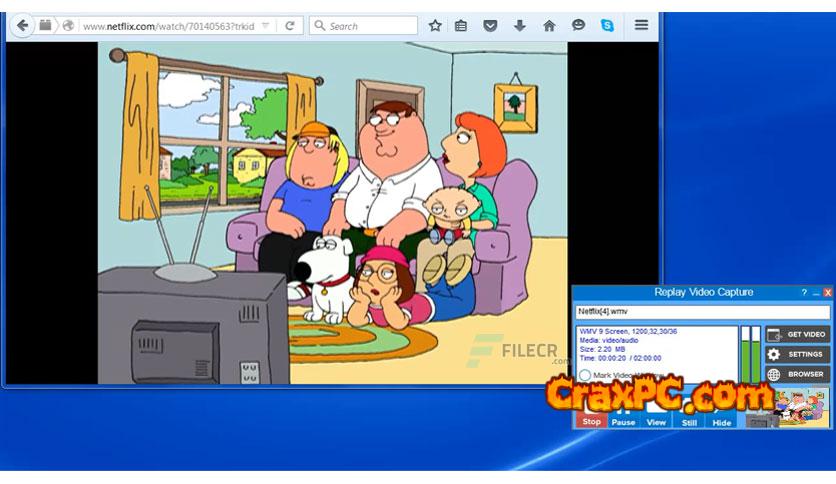Click the browser Search box
The width and height of the screenshot is (836, 484).
[x=364, y=26]
